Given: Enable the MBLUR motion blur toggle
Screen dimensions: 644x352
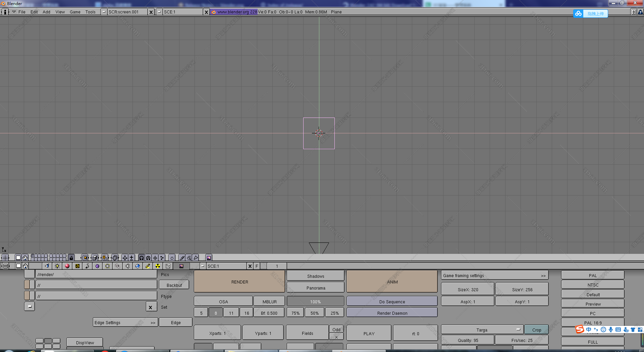Looking at the screenshot, I should tap(269, 302).
